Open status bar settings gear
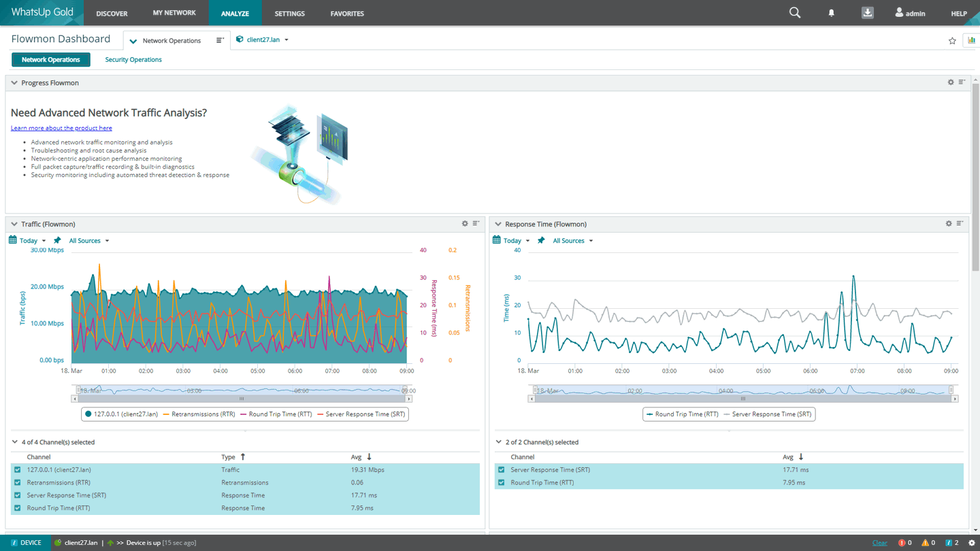This screenshot has width=980, height=551. click(x=972, y=543)
